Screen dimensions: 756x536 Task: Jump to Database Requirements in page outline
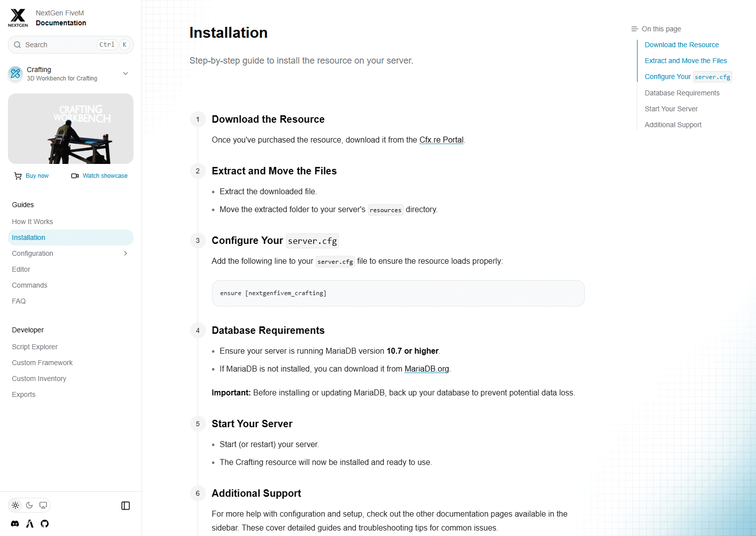682,93
